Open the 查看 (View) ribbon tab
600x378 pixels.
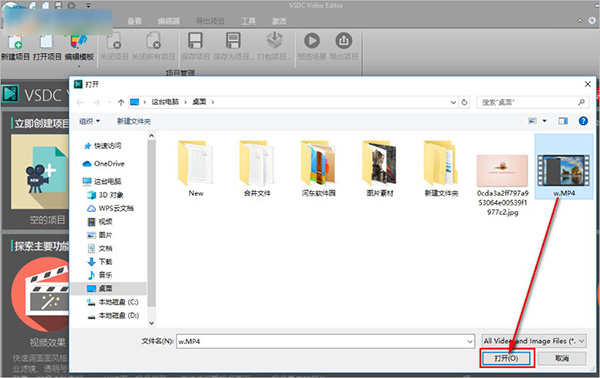click(134, 21)
